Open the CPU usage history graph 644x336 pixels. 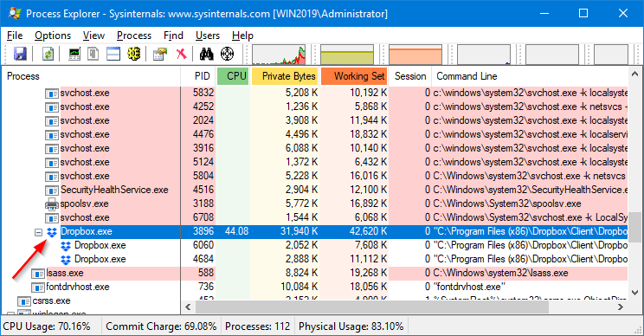coord(279,55)
